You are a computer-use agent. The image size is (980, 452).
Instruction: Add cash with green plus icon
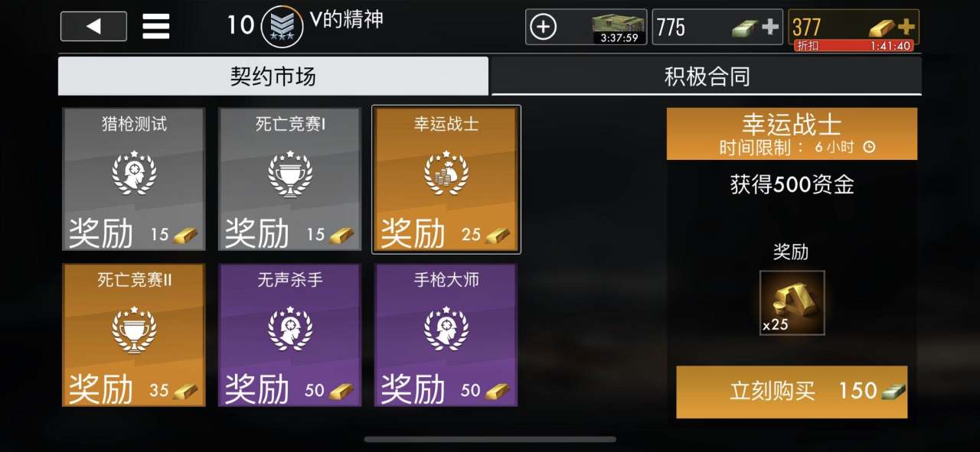[x=769, y=28]
